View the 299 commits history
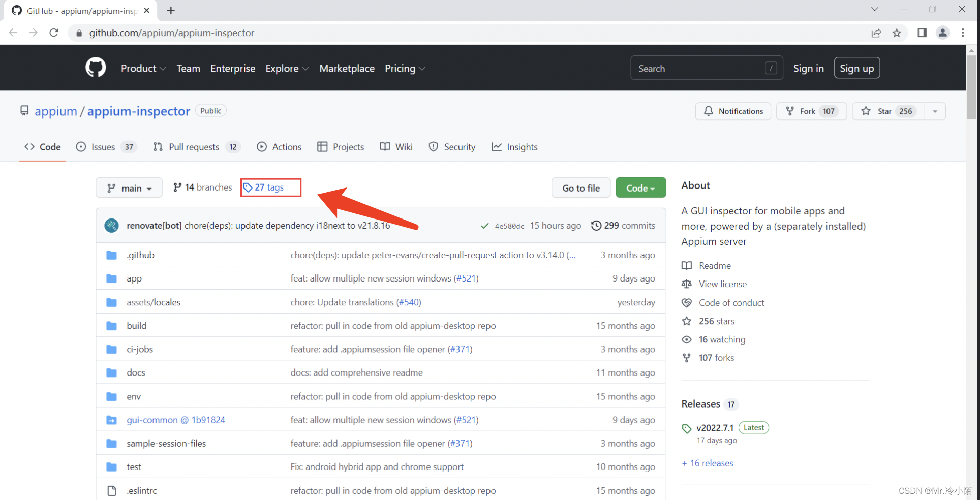Image resolution: width=980 pixels, height=500 pixels. (x=623, y=225)
